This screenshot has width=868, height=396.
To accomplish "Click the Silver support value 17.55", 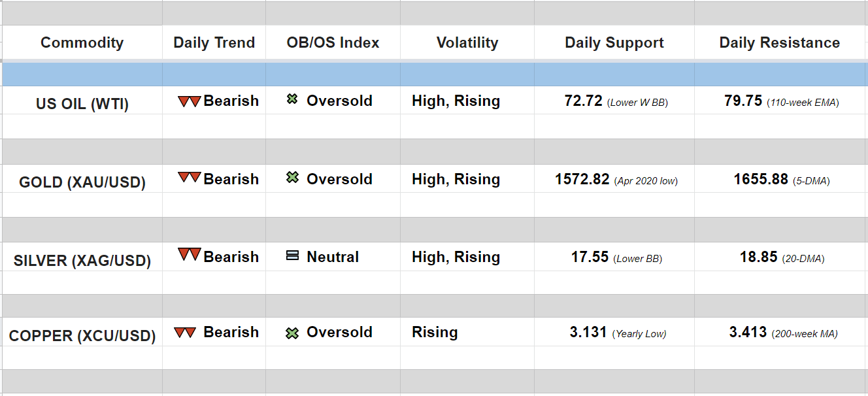I will pos(590,257).
